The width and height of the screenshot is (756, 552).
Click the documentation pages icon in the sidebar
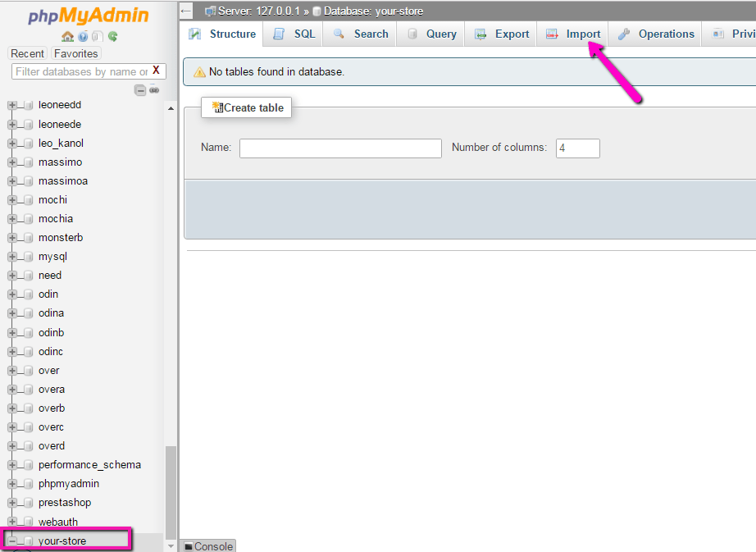(97, 37)
